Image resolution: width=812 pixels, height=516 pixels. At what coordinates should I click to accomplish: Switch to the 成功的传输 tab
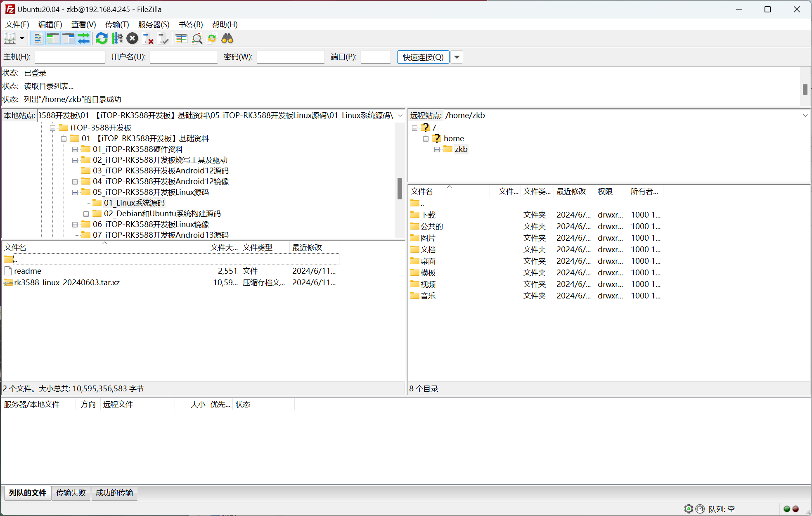[114, 493]
